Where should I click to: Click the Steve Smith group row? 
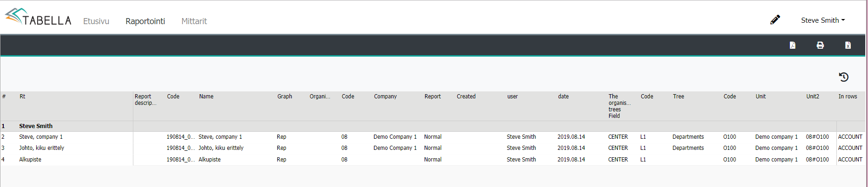pos(36,126)
